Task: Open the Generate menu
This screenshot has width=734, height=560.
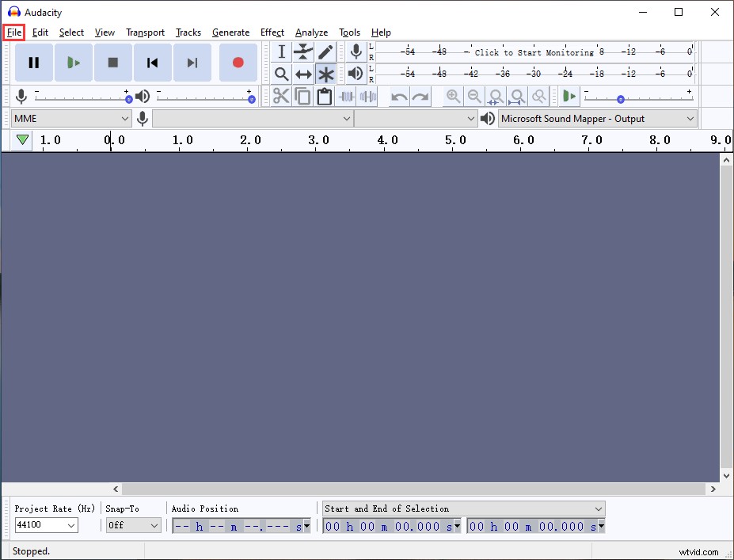Action: coord(230,32)
